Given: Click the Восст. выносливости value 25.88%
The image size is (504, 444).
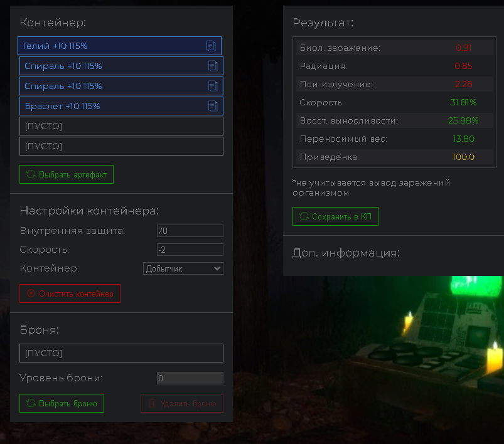Looking at the screenshot, I should [463, 120].
